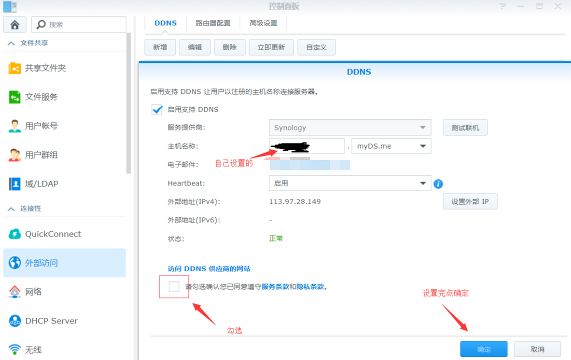Click the 删除 button
The width and height of the screenshot is (571, 360).
coord(229,47)
